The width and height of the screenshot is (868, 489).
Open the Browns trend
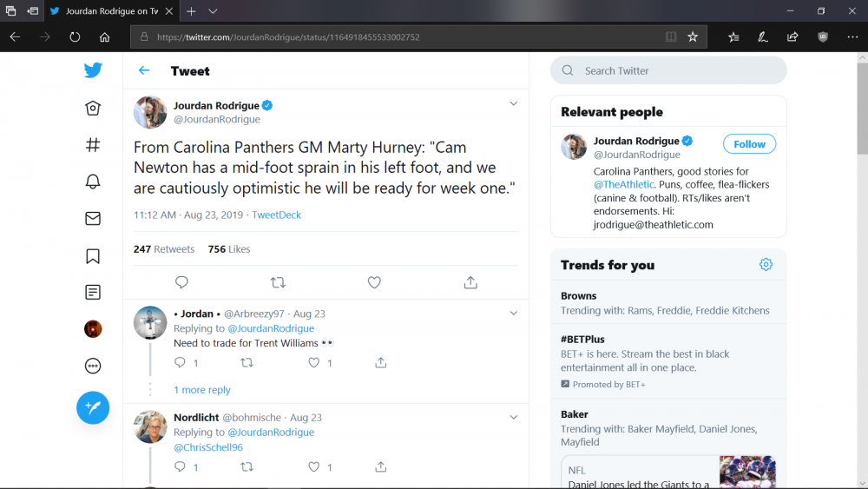[668, 303]
